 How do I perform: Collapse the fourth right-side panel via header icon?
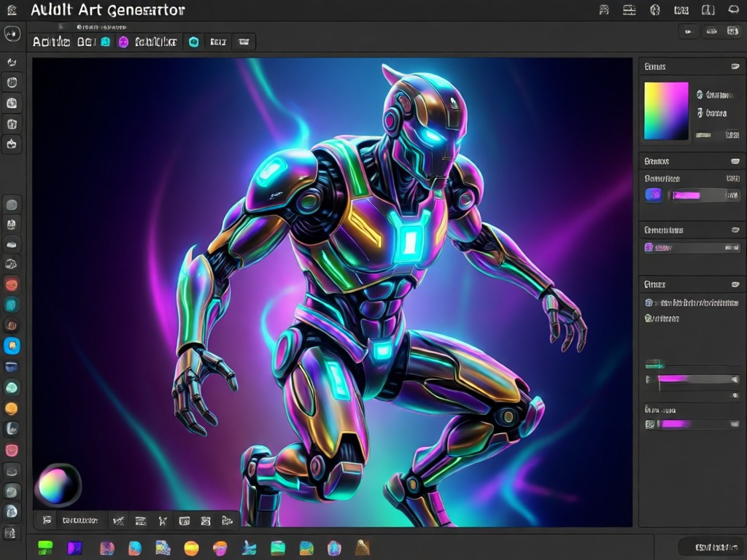tap(735, 284)
